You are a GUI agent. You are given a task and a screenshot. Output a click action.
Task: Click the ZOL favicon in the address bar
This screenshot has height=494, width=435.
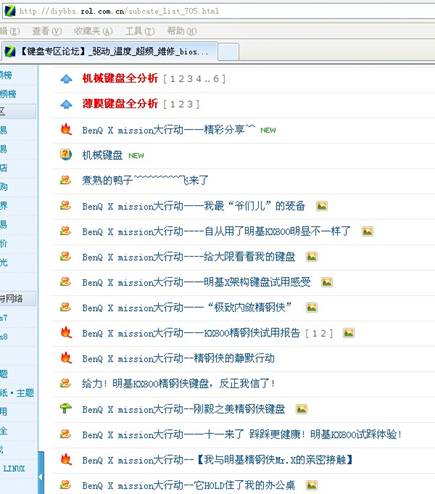pos(9,11)
